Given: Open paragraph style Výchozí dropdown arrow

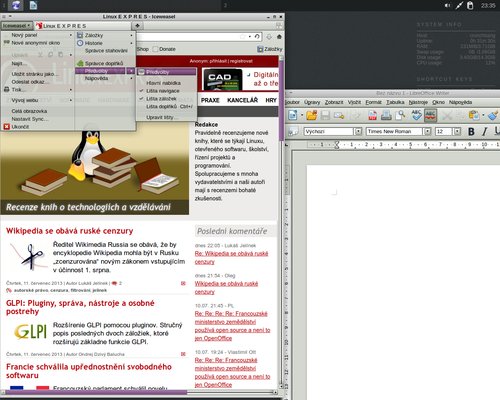Looking at the screenshot, I should click(x=358, y=132).
